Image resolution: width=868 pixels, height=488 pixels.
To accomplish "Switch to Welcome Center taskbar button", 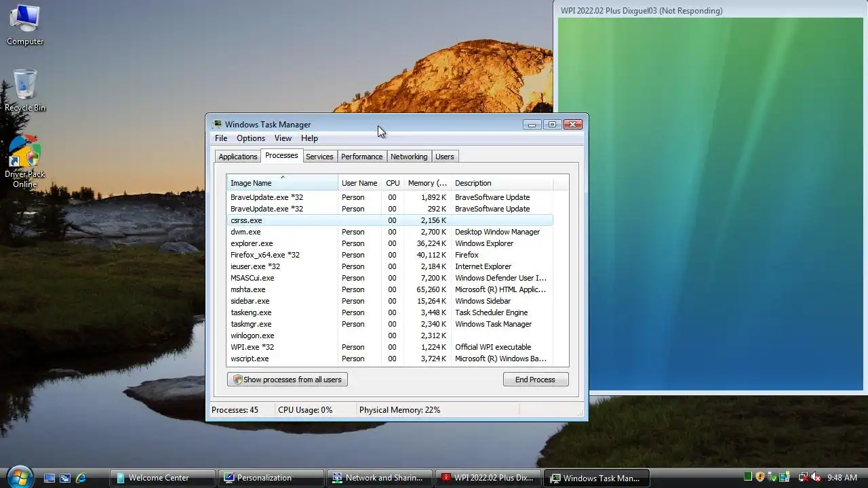I will (x=163, y=478).
